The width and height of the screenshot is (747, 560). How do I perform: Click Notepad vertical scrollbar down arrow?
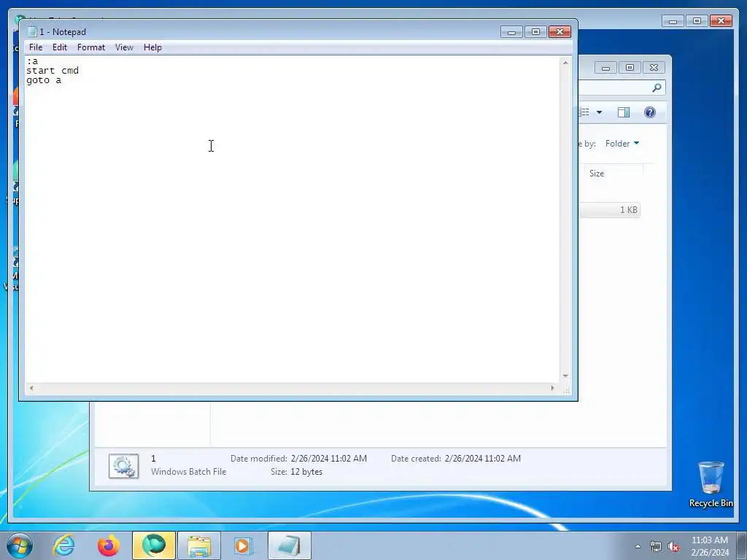point(565,376)
